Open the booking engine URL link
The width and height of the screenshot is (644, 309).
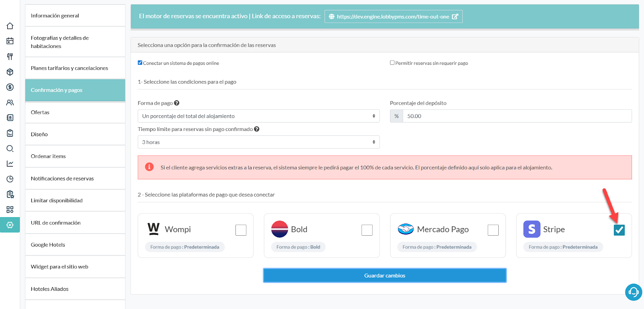coord(393,17)
